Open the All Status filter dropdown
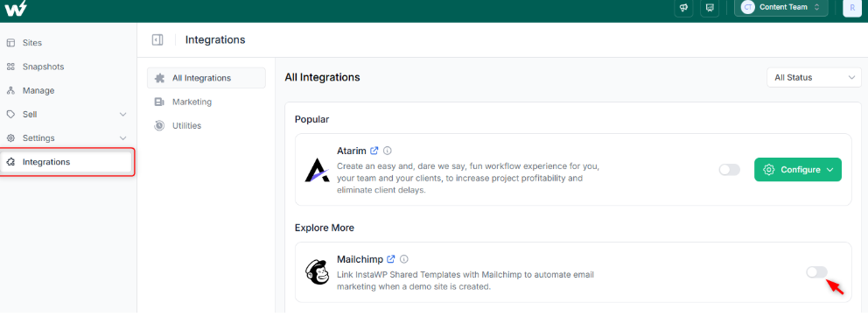The width and height of the screenshot is (868, 324). (x=814, y=78)
